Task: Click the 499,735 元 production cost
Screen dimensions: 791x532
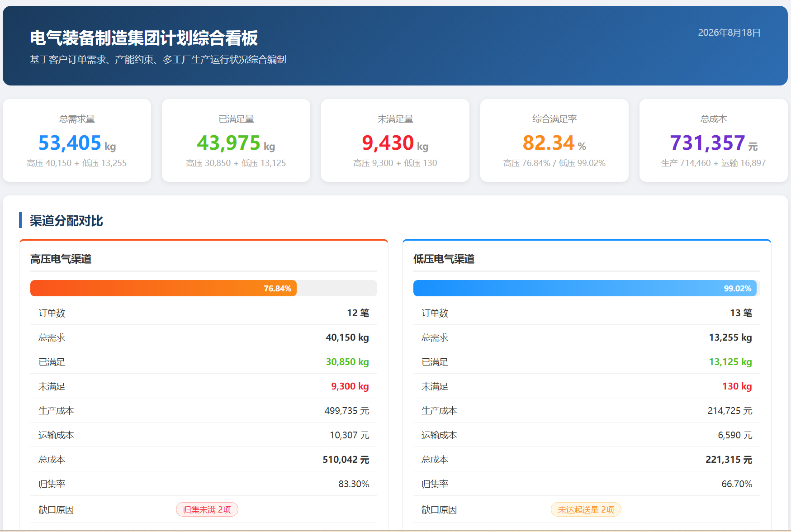Action: [x=347, y=411]
